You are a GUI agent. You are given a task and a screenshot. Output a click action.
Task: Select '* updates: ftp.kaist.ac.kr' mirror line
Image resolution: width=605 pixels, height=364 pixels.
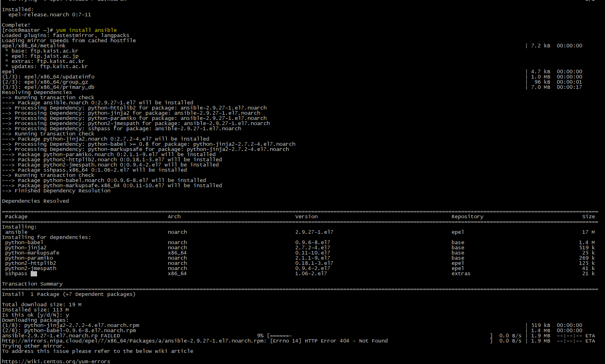pos(46,67)
